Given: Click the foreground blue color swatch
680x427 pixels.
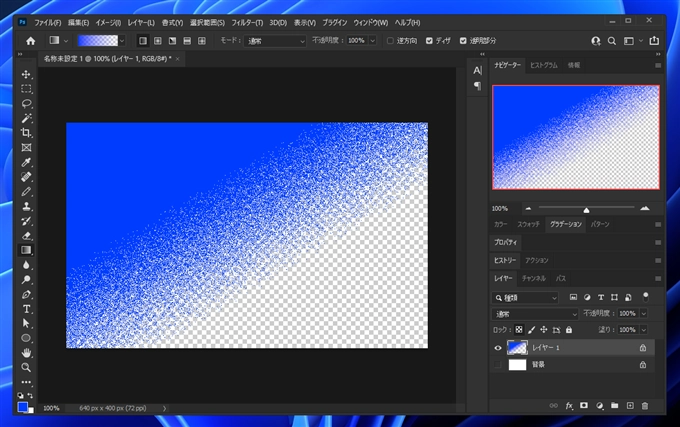Looking at the screenshot, I should coord(23,407).
